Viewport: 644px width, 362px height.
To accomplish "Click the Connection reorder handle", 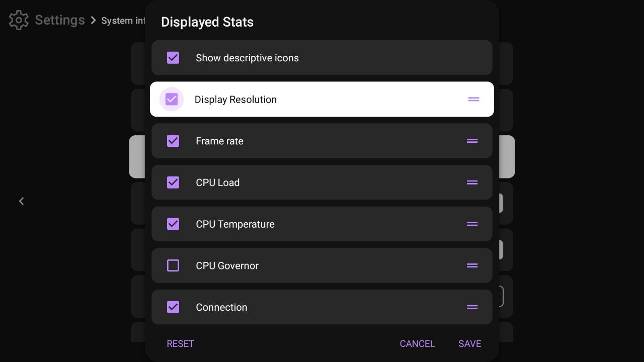I will (472, 307).
